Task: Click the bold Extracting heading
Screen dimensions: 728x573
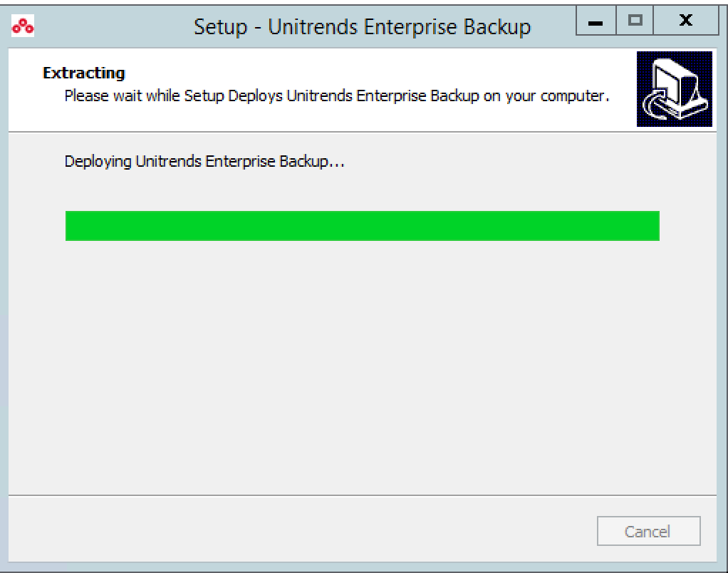Action: click(84, 73)
